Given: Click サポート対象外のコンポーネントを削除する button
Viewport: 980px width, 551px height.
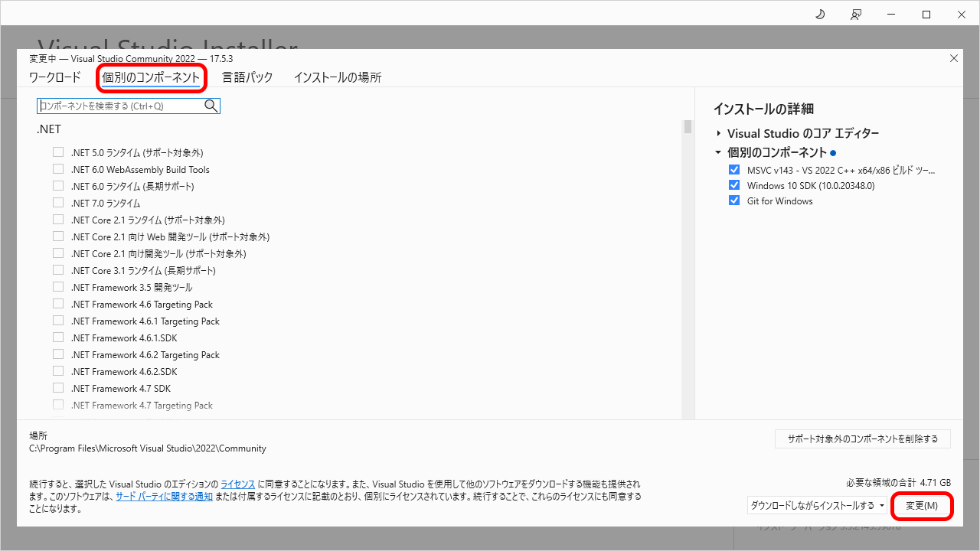Looking at the screenshot, I should (862, 439).
